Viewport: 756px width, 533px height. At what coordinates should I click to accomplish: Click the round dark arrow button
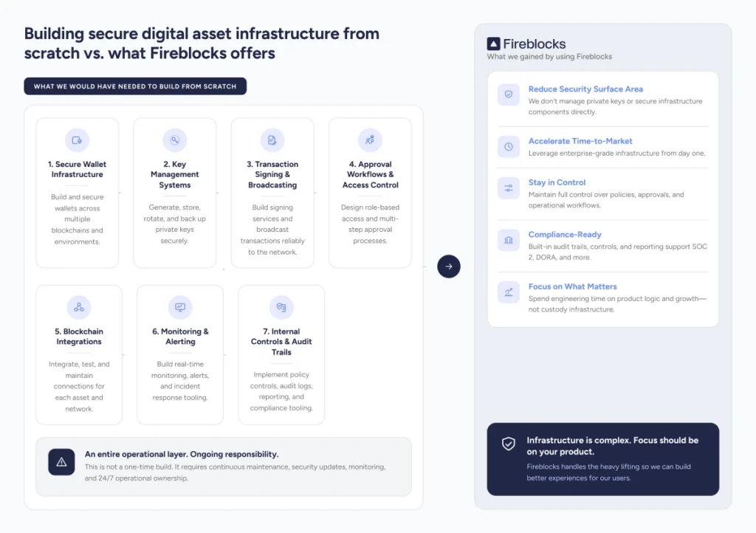point(449,266)
